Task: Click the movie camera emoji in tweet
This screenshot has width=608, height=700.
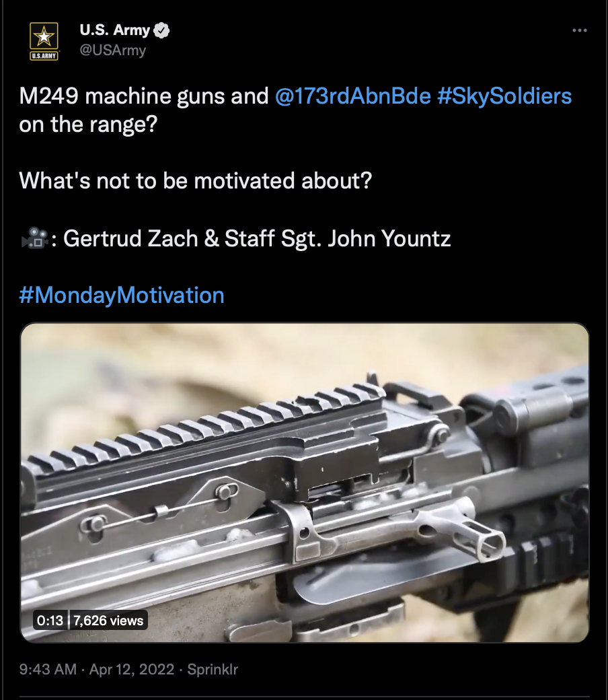Action: [x=34, y=238]
